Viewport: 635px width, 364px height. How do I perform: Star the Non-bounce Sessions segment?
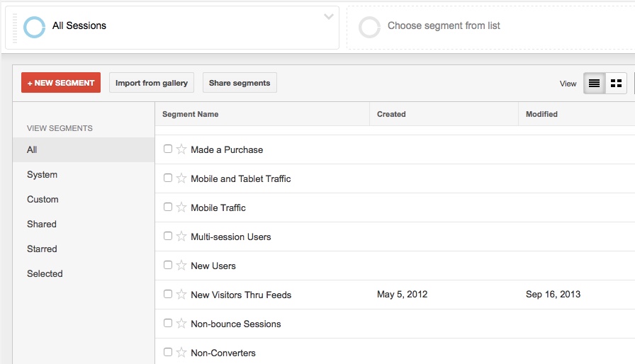click(x=181, y=324)
